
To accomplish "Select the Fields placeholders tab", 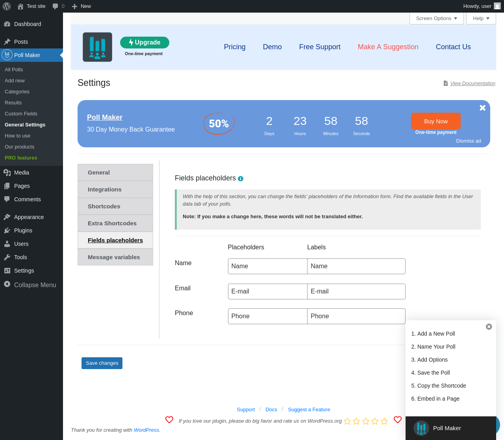I will click(115, 240).
